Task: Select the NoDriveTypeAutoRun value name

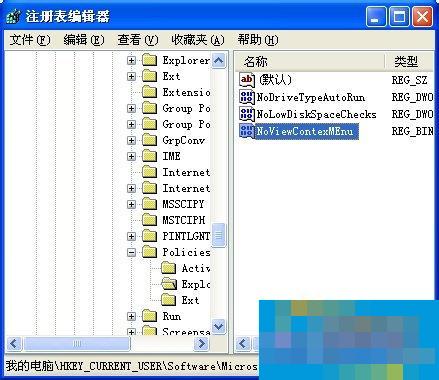Action: (x=311, y=97)
